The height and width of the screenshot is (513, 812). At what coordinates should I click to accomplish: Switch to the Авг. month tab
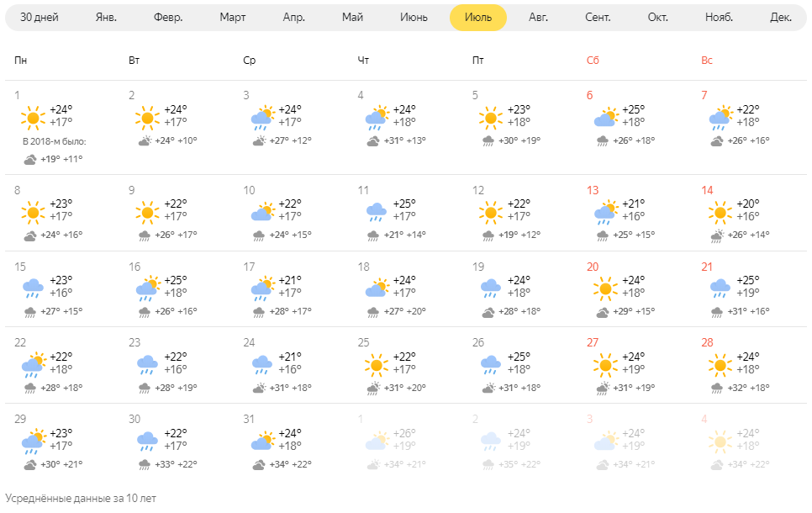click(538, 18)
